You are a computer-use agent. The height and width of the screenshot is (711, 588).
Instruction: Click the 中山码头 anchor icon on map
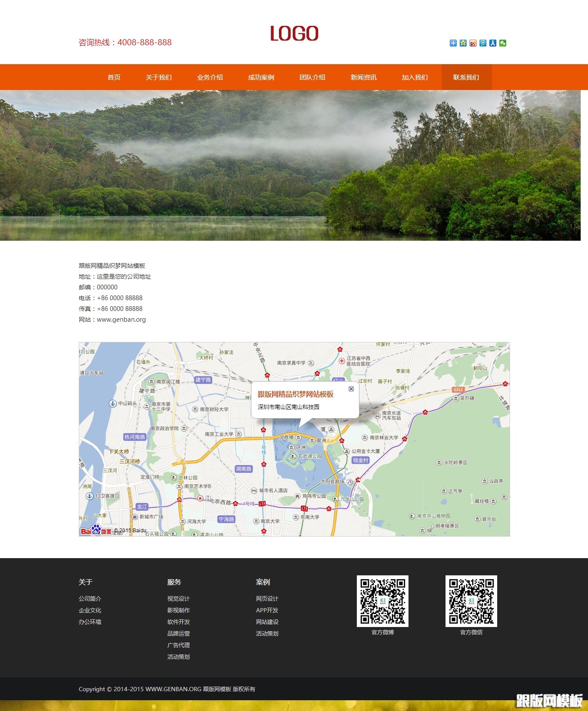112,404
